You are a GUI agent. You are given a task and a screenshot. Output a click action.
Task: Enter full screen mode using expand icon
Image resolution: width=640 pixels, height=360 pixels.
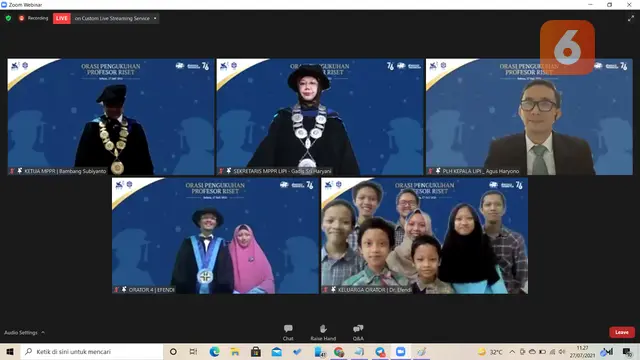pyautogui.click(x=631, y=18)
